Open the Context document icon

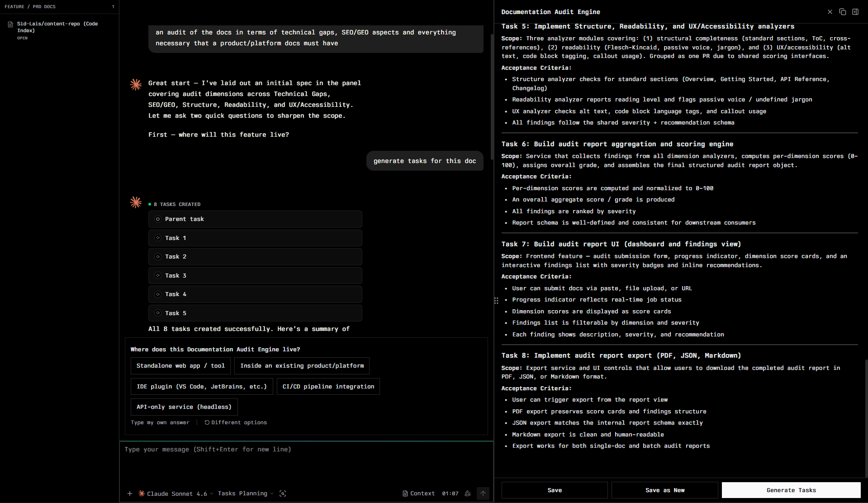[405, 493]
